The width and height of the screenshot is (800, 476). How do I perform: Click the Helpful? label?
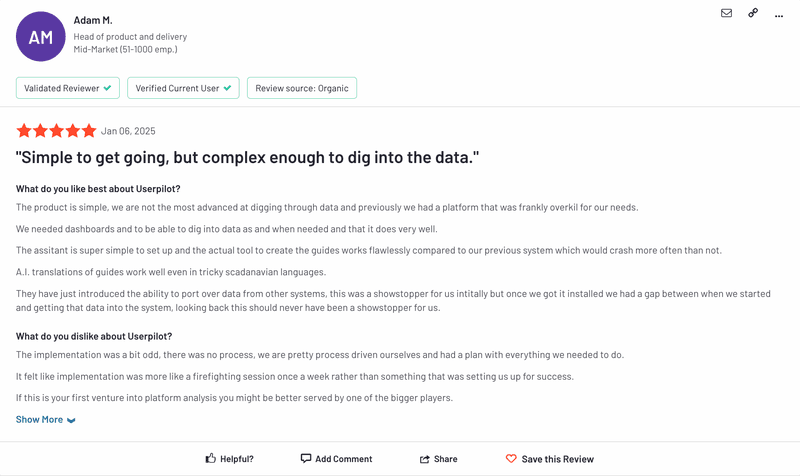click(x=237, y=459)
